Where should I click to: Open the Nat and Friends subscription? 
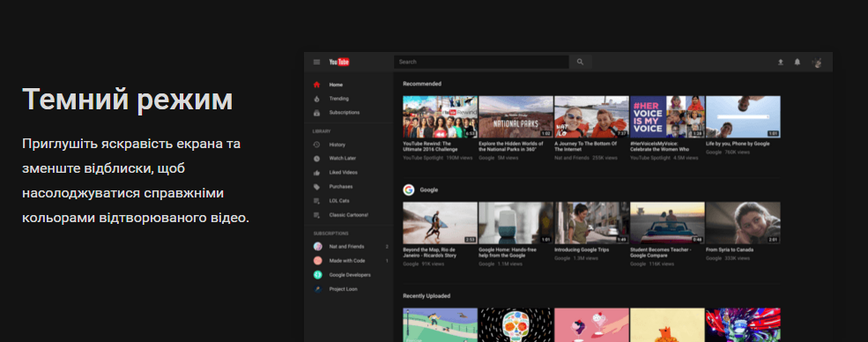click(x=346, y=246)
